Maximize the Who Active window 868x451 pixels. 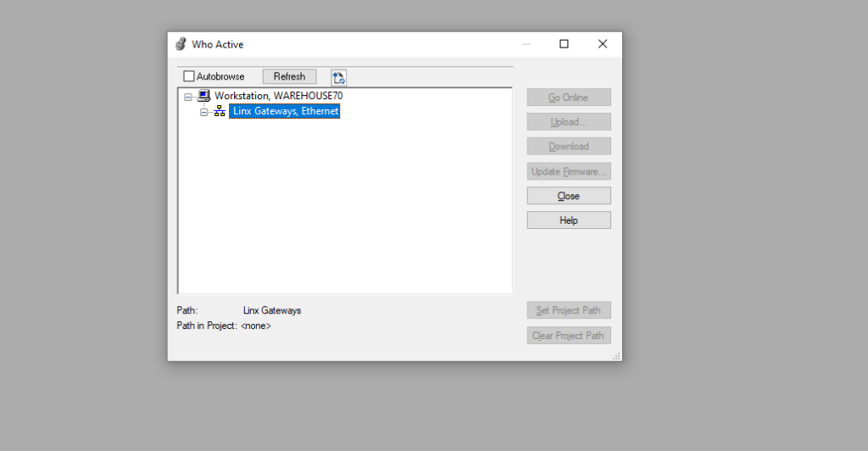coord(564,44)
